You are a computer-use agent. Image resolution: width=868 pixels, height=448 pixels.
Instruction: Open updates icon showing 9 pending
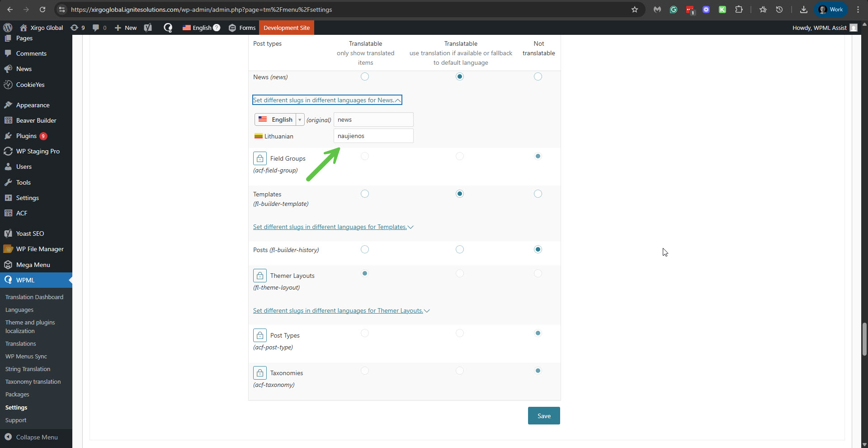tap(77, 28)
